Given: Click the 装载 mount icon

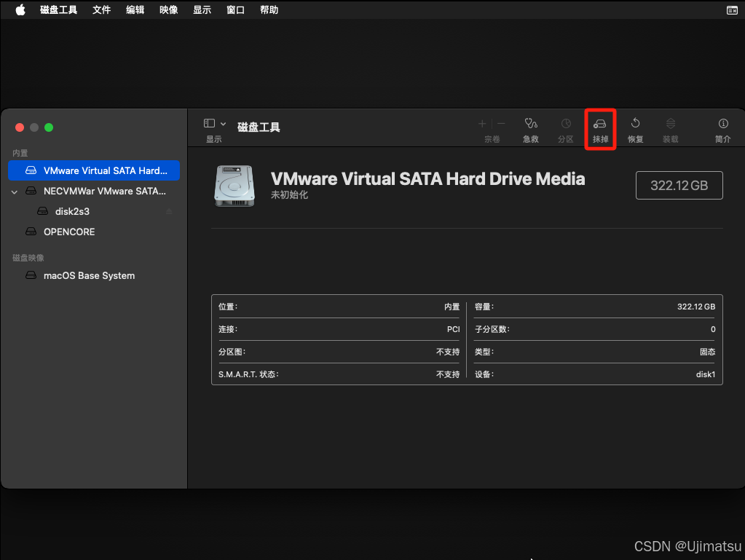Looking at the screenshot, I should [x=671, y=124].
